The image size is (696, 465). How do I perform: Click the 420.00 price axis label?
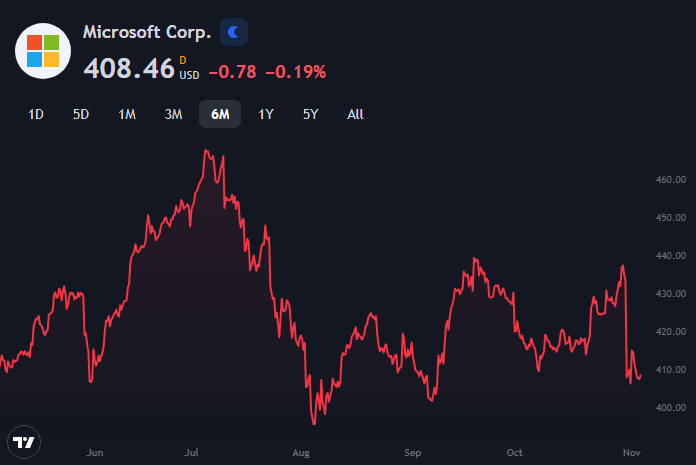671,332
